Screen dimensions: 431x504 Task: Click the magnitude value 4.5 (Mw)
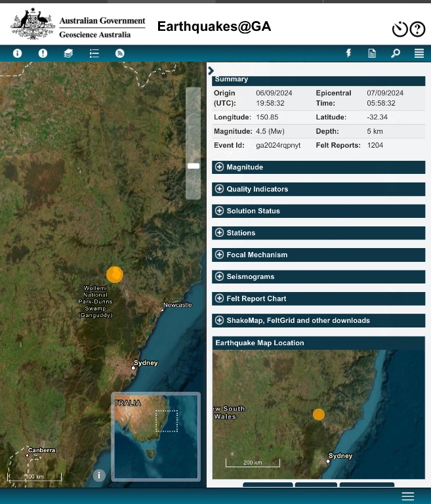pos(270,131)
